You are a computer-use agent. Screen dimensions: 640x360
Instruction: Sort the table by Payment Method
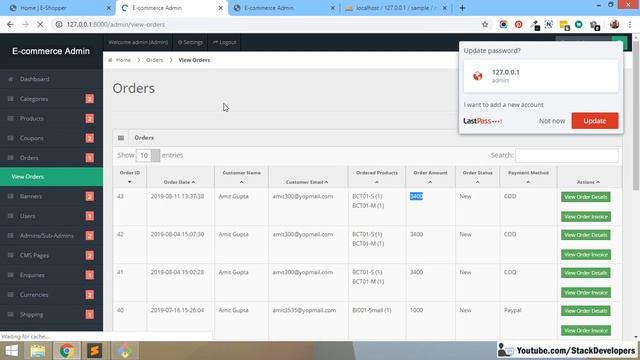click(x=528, y=177)
